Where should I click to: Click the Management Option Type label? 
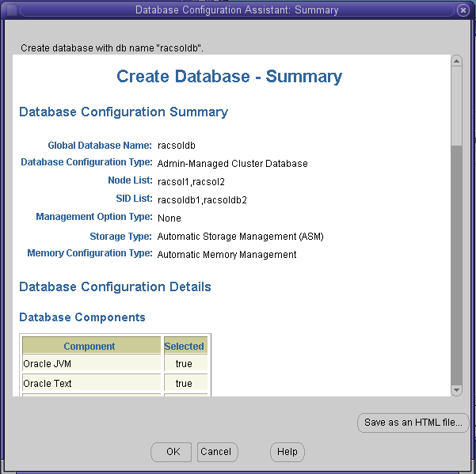click(x=94, y=217)
